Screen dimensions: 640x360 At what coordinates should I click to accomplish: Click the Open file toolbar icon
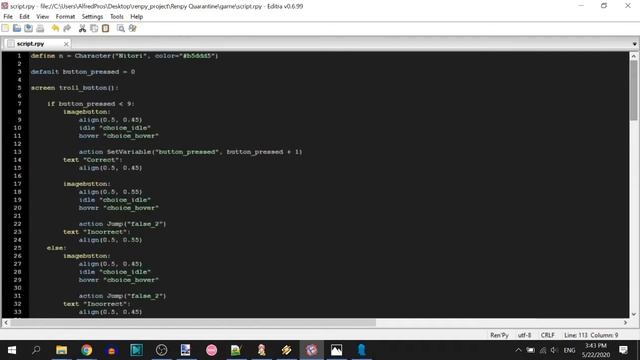(17, 28)
